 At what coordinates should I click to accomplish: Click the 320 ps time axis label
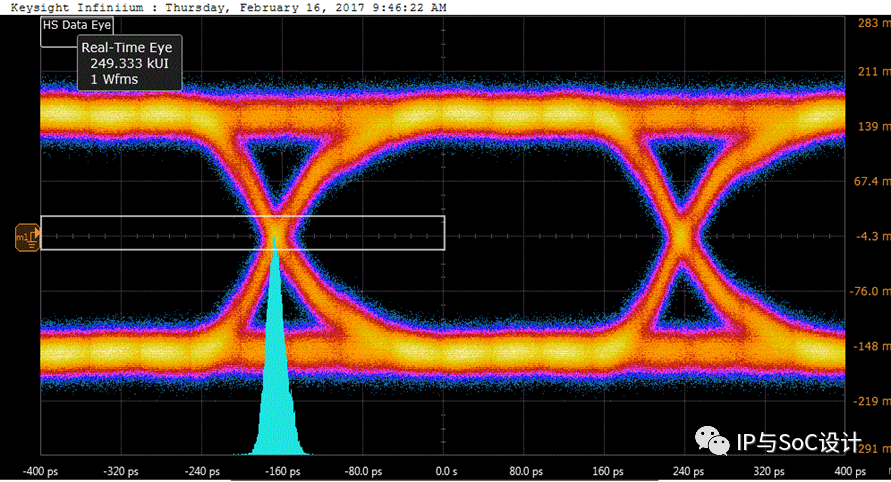click(x=769, y=471)
